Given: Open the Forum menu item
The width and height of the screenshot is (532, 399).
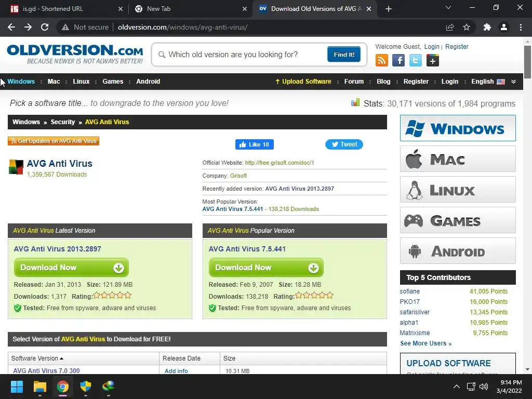Looking at the screenshot, I should click(354, 82).
